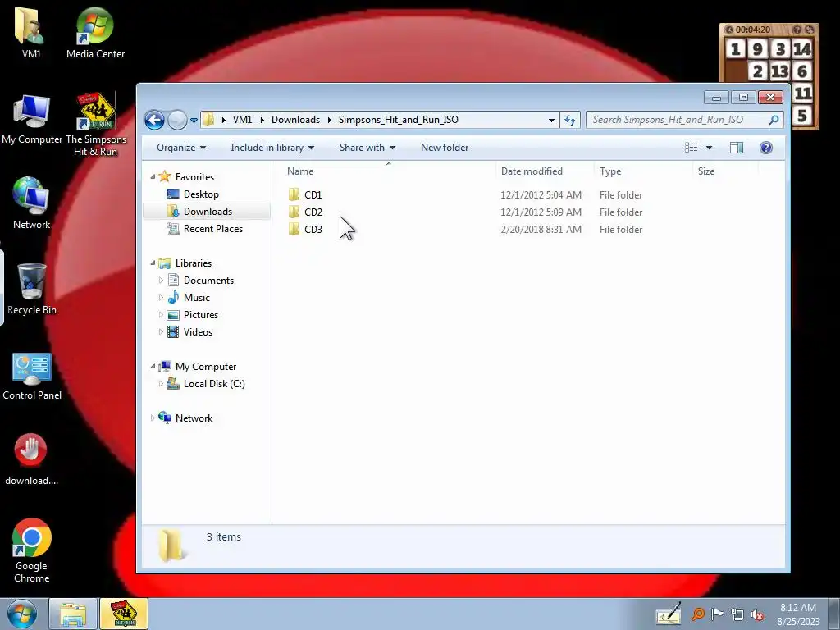This screenshot has width=840, height=630.
Task: Expand the Documents library
Action: click(161, 281)
